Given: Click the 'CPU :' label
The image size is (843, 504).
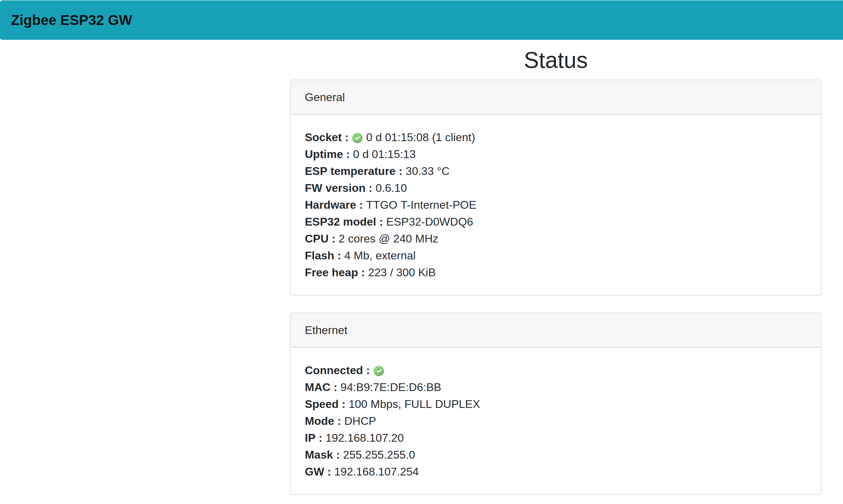Looking at the screenshot, I should [x=320, y=239].
